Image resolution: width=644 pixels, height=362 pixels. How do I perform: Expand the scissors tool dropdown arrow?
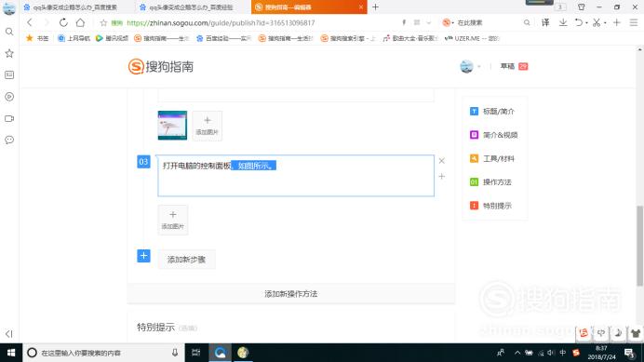coord(605,23)
